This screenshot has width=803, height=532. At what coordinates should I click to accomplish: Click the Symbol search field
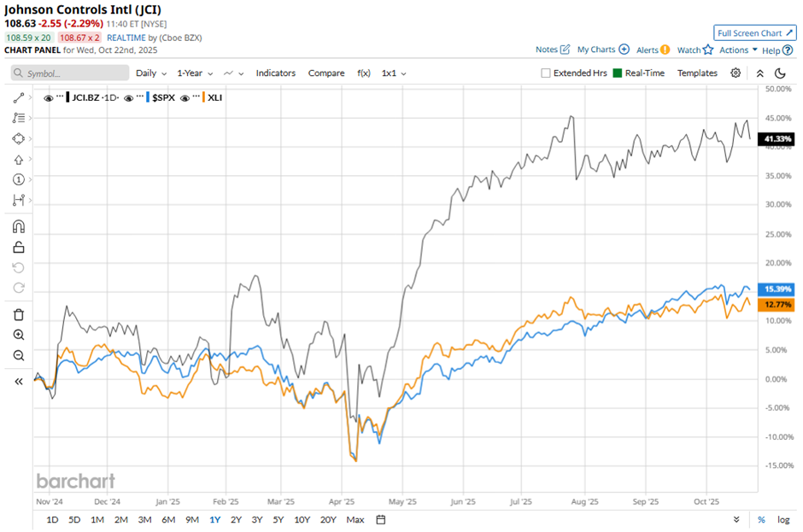[x=70, y=73]
